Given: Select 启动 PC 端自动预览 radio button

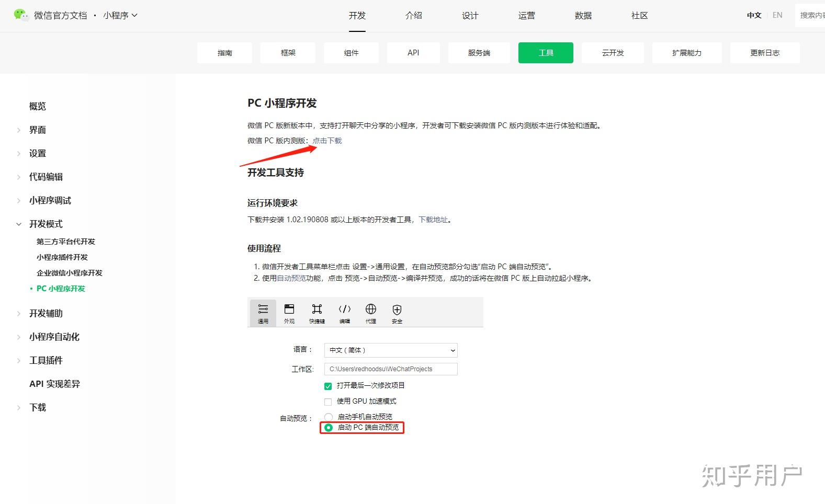Looking at the screenshot, I should pos(329,428).
